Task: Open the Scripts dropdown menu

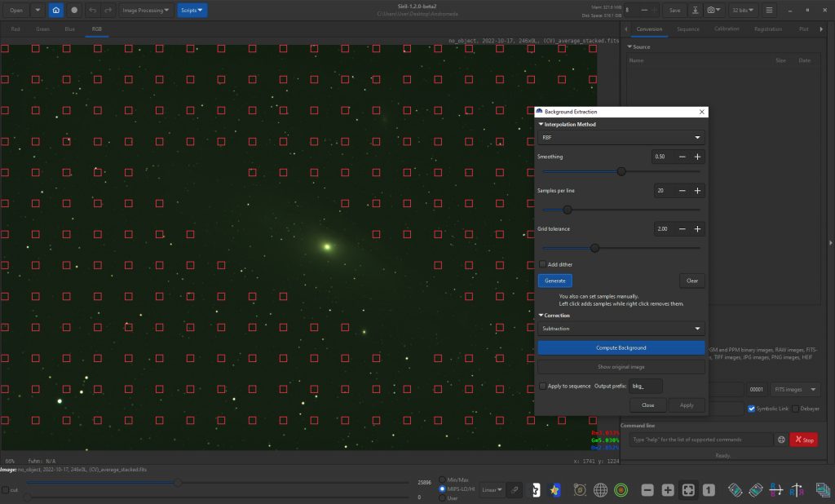Action: tap(192, 10)
